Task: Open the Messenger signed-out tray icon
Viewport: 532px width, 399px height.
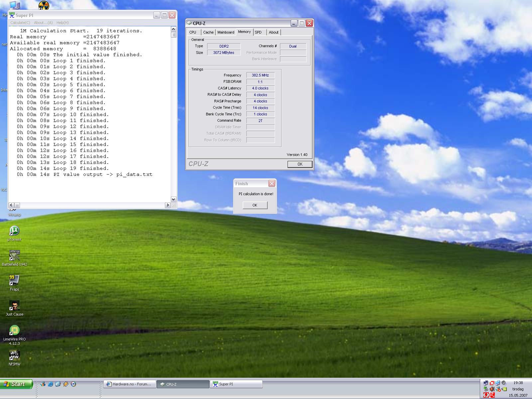Action: point(498,389)
